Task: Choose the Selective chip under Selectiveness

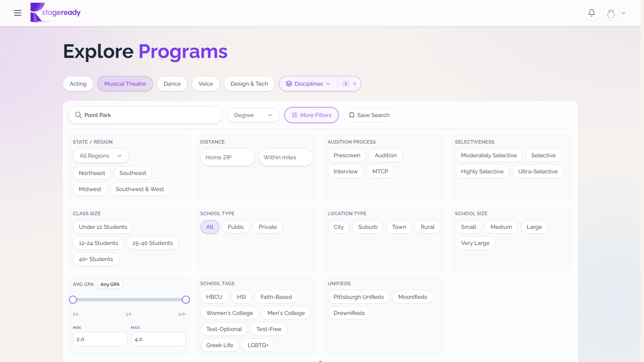Action: [x=543, y=155]
